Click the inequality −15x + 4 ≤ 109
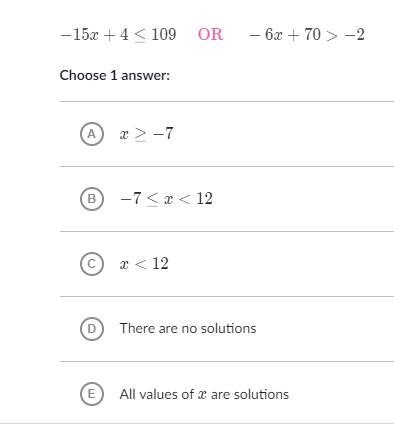This screenshot has height=434, width=394. click(118, 35)
